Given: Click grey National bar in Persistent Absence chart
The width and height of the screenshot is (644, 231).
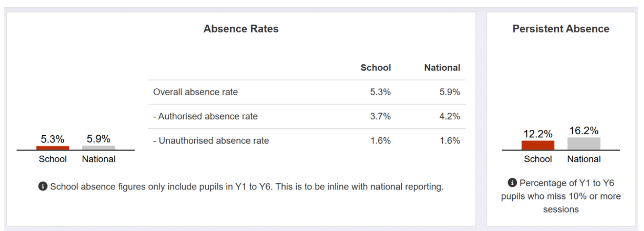Looking at the screenshot, I should pos(583,144).
